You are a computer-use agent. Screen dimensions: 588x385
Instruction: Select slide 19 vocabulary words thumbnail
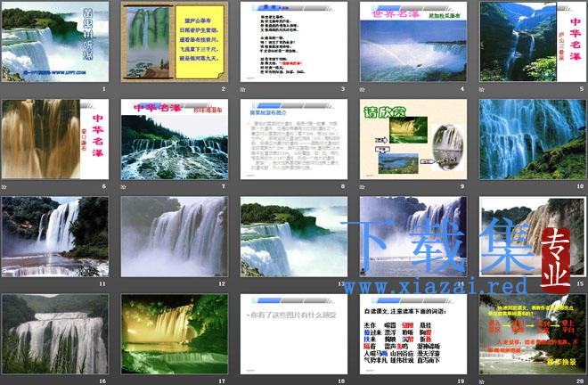413,334
